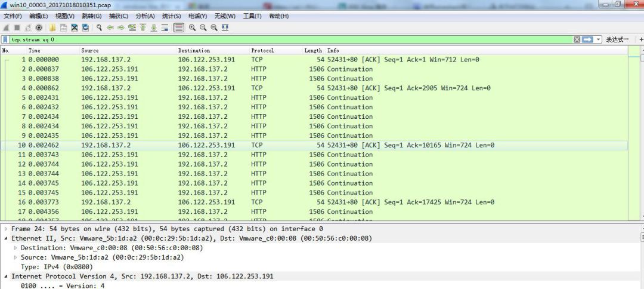644x289 pixels.
Task: Click the packet list vertical scrollbar
Action: pyautogui.click(x=642, y=134)
